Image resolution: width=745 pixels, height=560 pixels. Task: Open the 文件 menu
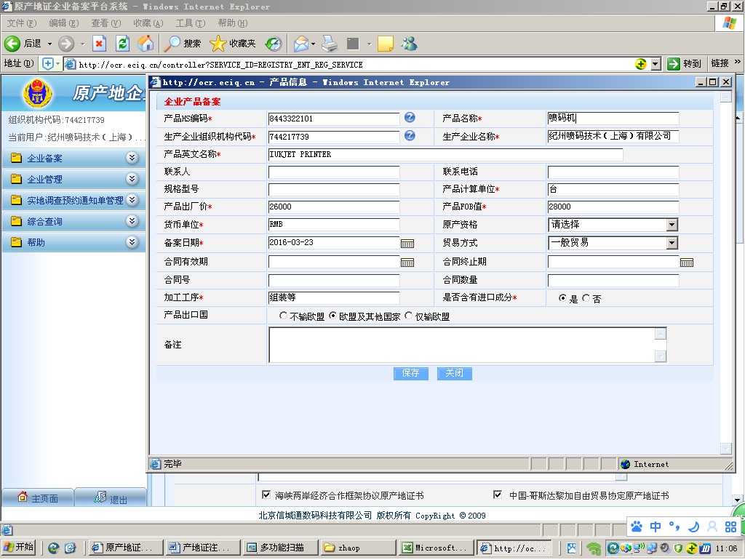tap(18, 23)
